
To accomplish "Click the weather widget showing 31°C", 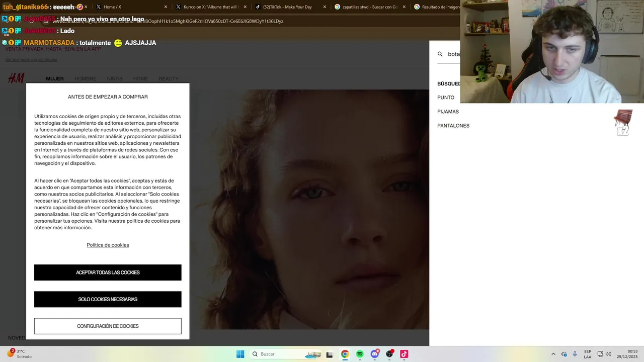I will point(20,354).
